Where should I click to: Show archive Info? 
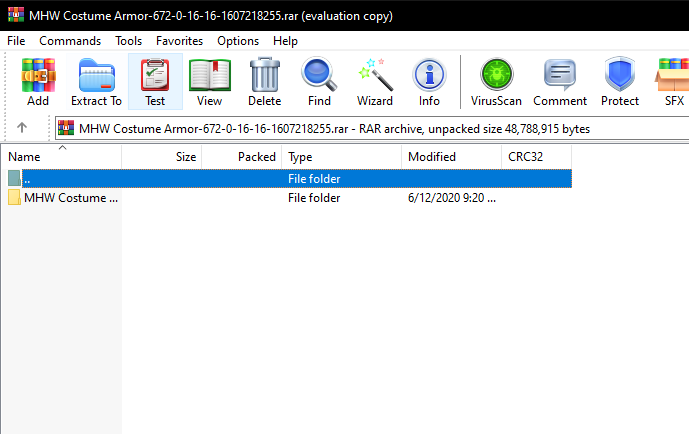pyautogui.click(x=429, y=82)
